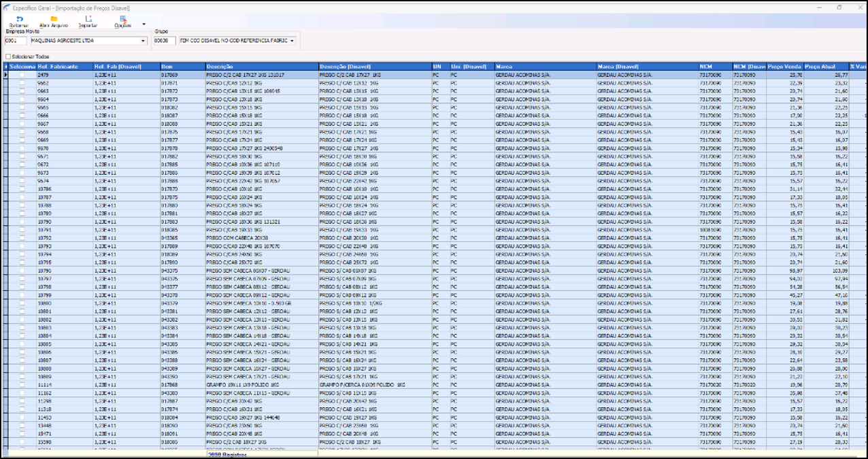Sort by the Ref. Fabricante column header
The width and height of the screenshot is (868, 459).
65,67
